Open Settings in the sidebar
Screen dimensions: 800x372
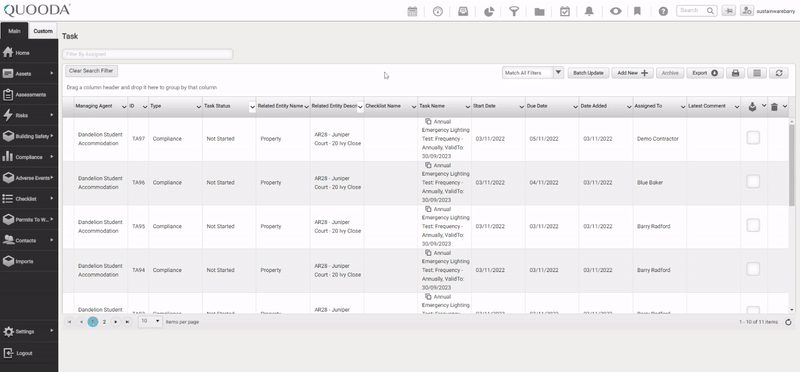[x=29, y=331]
